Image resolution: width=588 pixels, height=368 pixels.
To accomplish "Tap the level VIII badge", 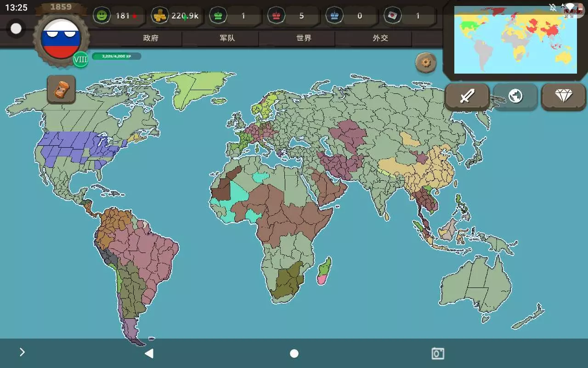I will [80, 60].
